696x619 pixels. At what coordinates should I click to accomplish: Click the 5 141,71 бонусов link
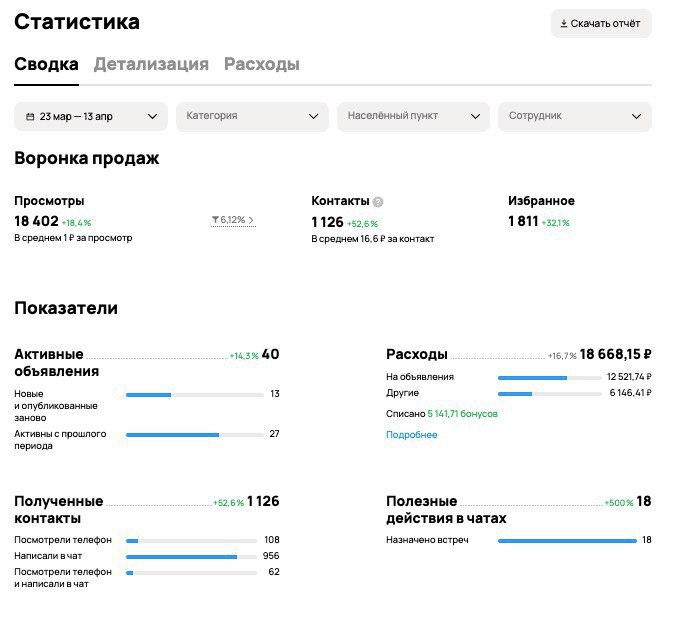click(x=462, y=414)
